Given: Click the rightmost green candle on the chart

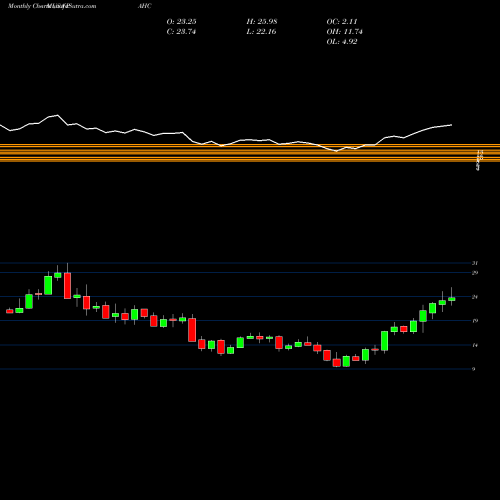Looking at the screenshot, I should [452, 299].
